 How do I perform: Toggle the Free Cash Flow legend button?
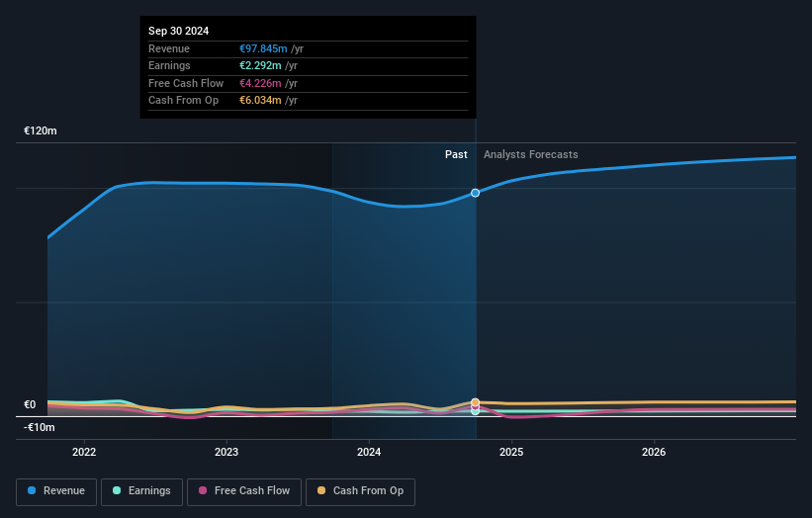(244, 491)
